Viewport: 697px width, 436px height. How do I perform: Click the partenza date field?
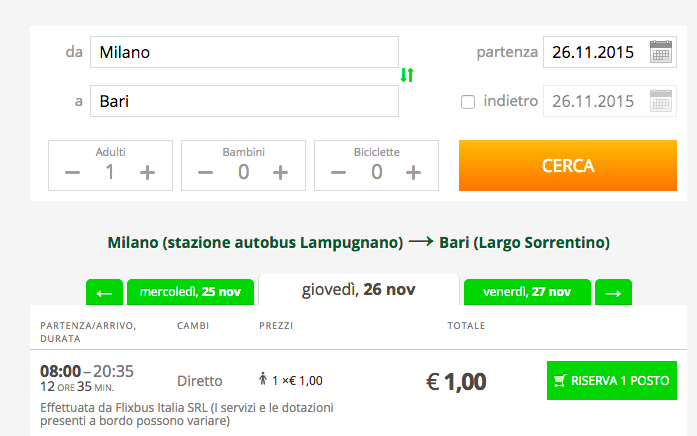(x=594, y=52)
